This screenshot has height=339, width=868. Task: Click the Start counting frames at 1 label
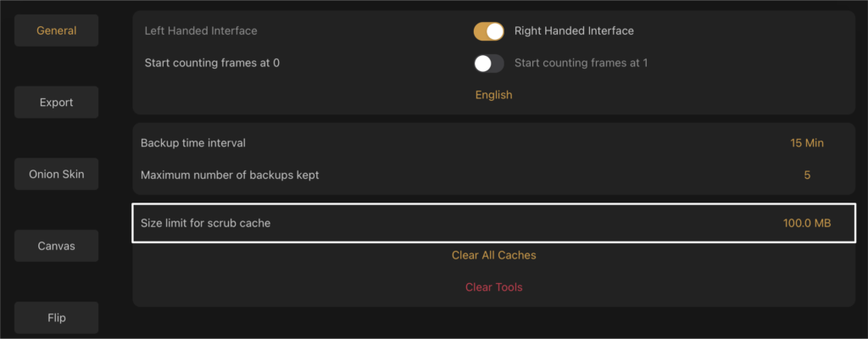[x=581, y=64]
